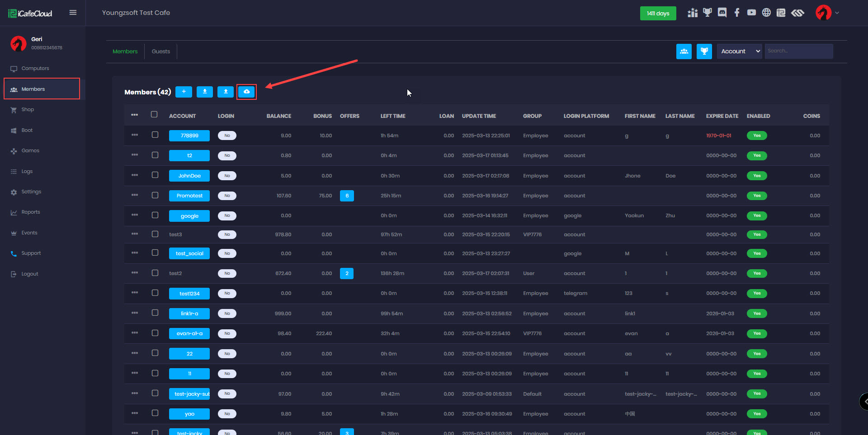Check the select-all checkbox in table header

(x=154, y=115)
